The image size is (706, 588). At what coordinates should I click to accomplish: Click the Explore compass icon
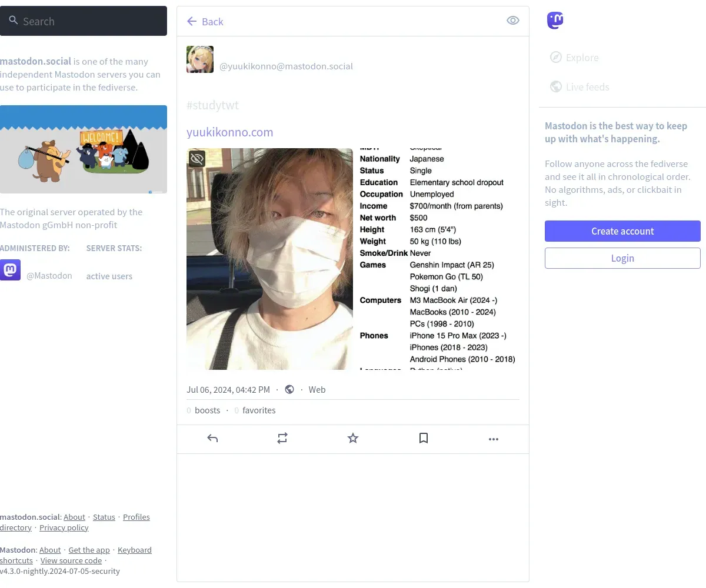[555, 57]
